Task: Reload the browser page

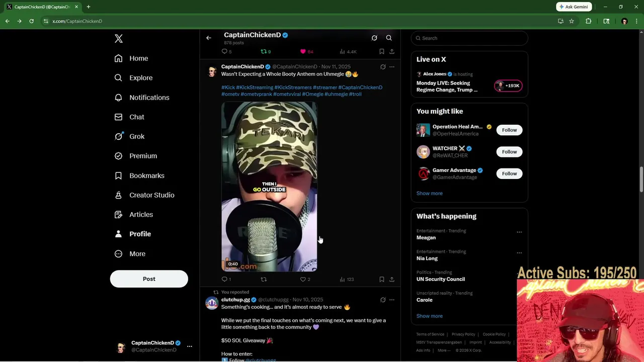Action: [x=31, y=21]
